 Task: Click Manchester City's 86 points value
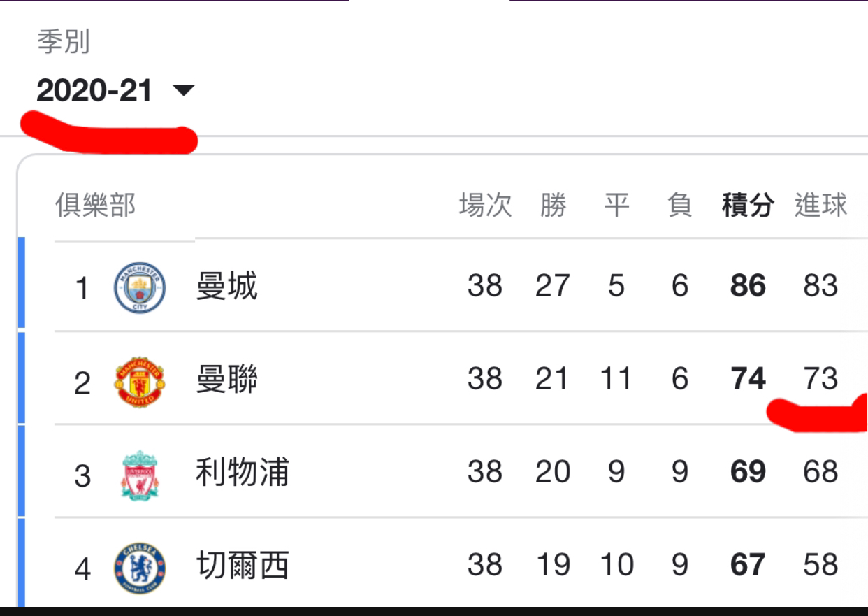pyautogui.click(x=748, y=286)
